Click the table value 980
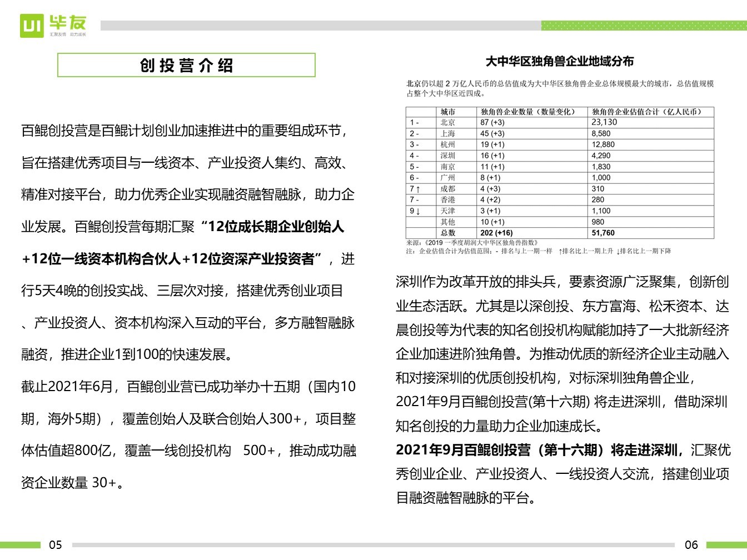 [x=597, y=222]
